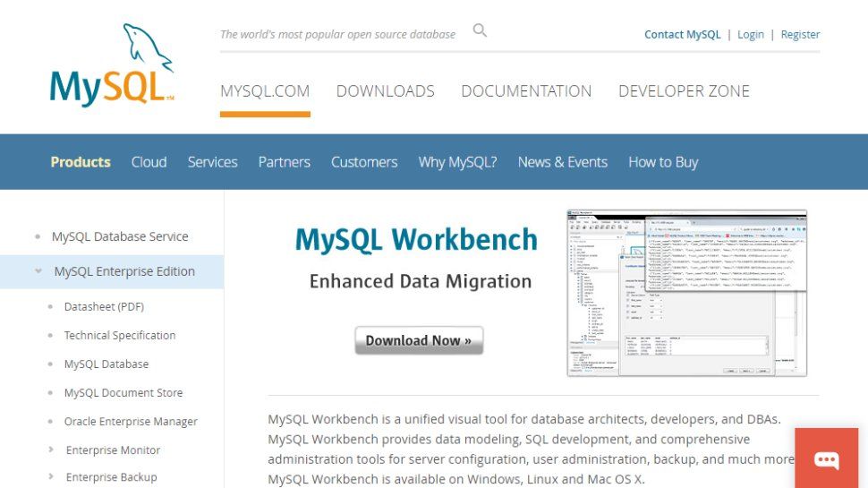Open MySQL Document Store sidebar link
This screenshot has height=488, width=868.
123,393
